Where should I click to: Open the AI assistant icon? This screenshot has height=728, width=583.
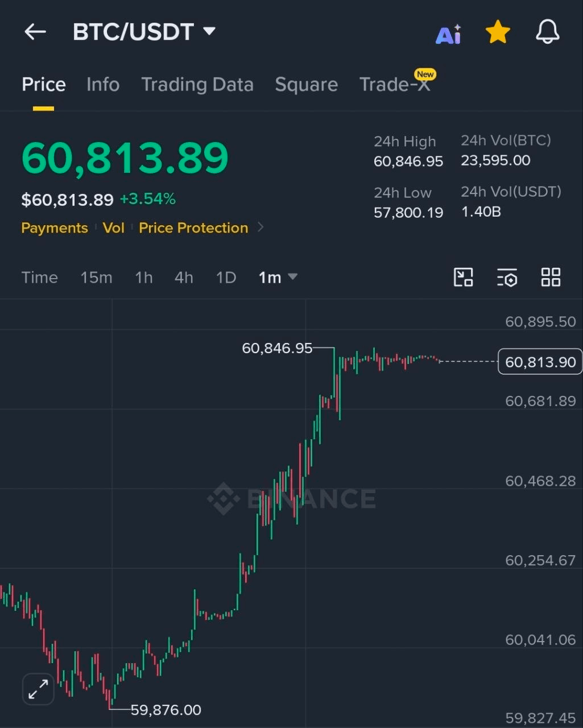point(449,34)
